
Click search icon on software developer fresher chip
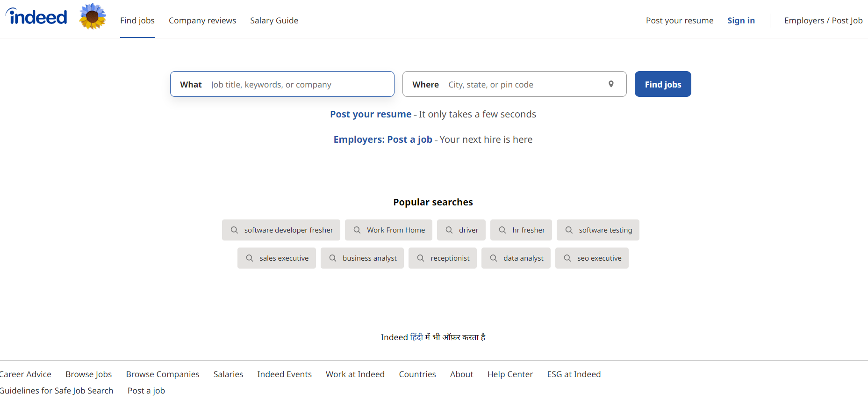234,230
